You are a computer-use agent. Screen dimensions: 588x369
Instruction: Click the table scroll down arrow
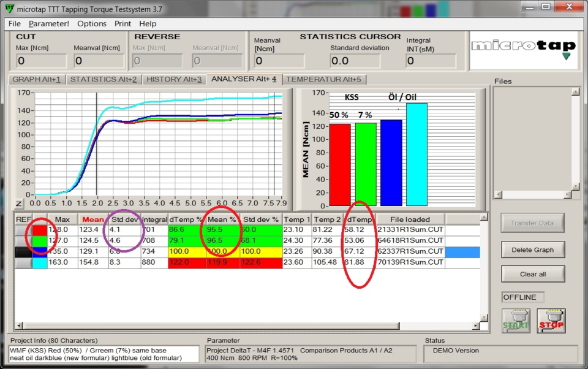484,318
